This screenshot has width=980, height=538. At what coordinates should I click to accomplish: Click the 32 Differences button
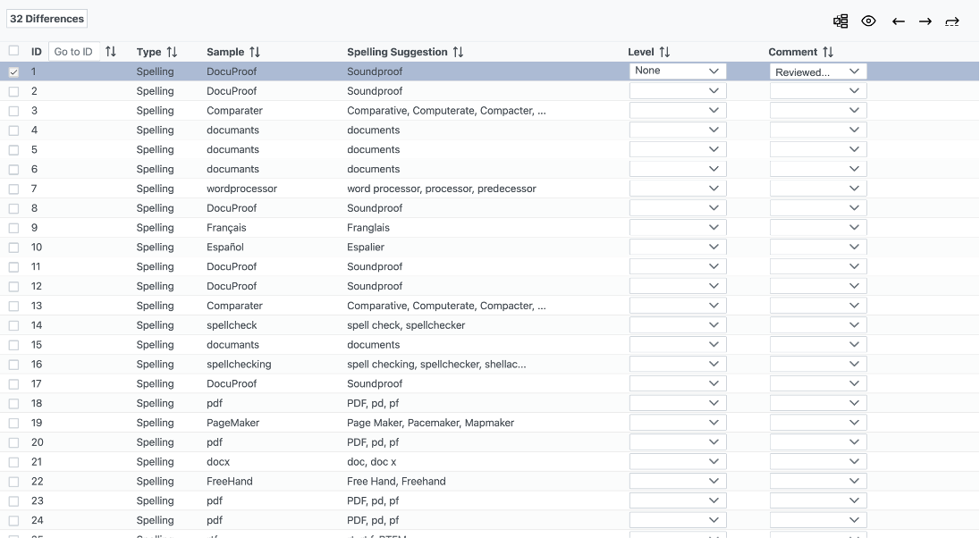pyautogui.click(x=47, y=19)
